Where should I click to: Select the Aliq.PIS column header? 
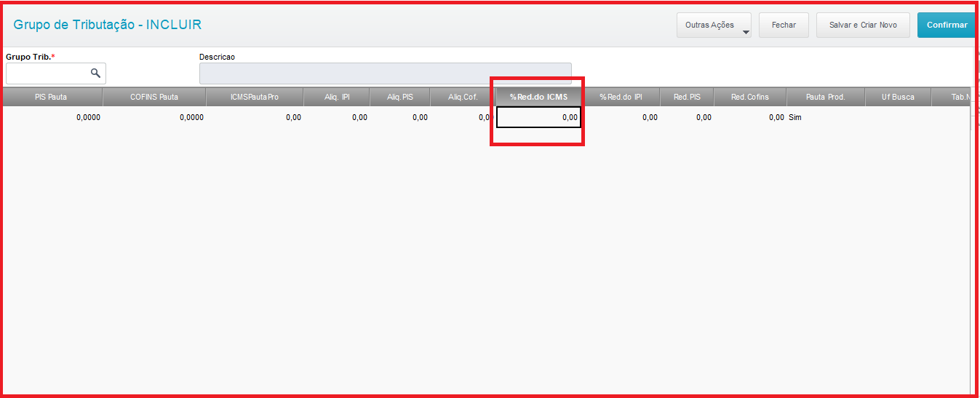point(400,97)
